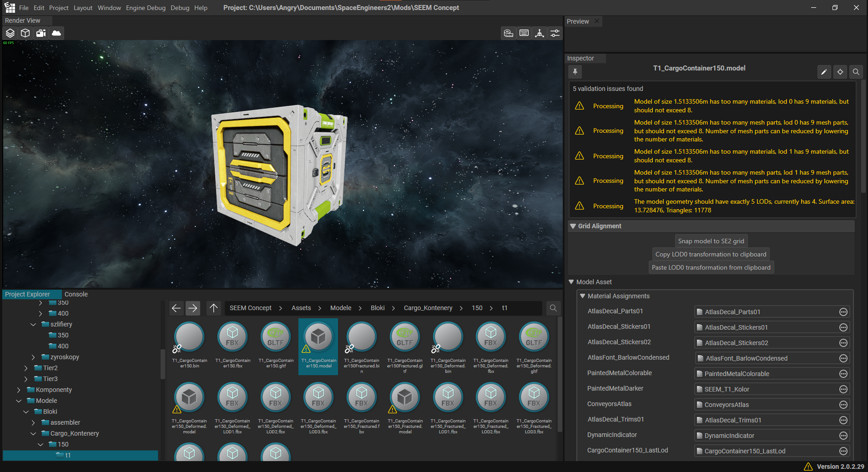
Task: Open the Engine Debug menu
Action: 146,8
